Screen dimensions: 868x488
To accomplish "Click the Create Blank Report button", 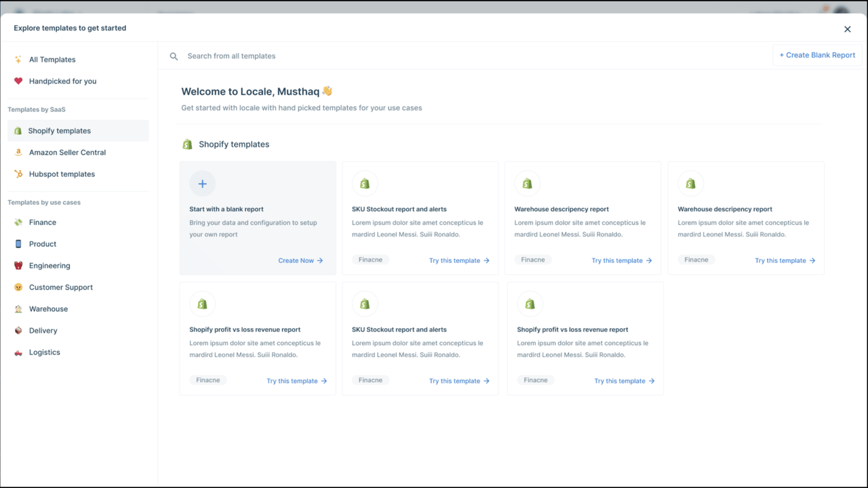I will tap(817, 55).
